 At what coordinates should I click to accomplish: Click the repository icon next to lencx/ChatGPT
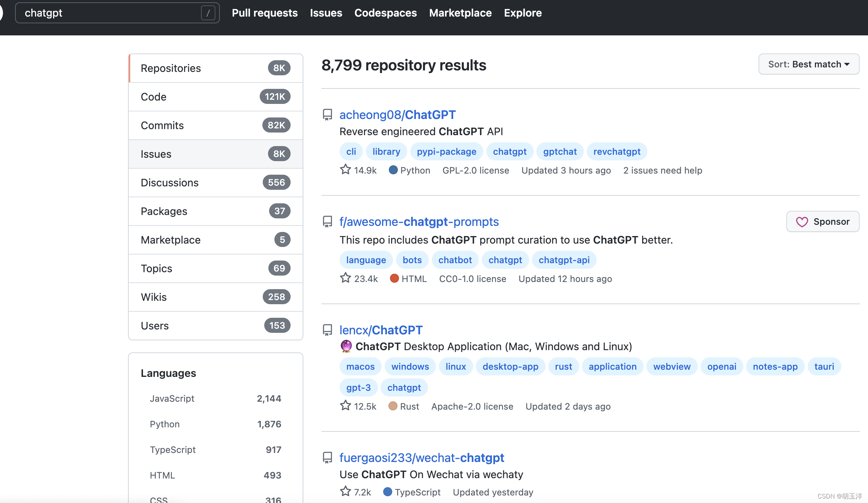point(327,330)
